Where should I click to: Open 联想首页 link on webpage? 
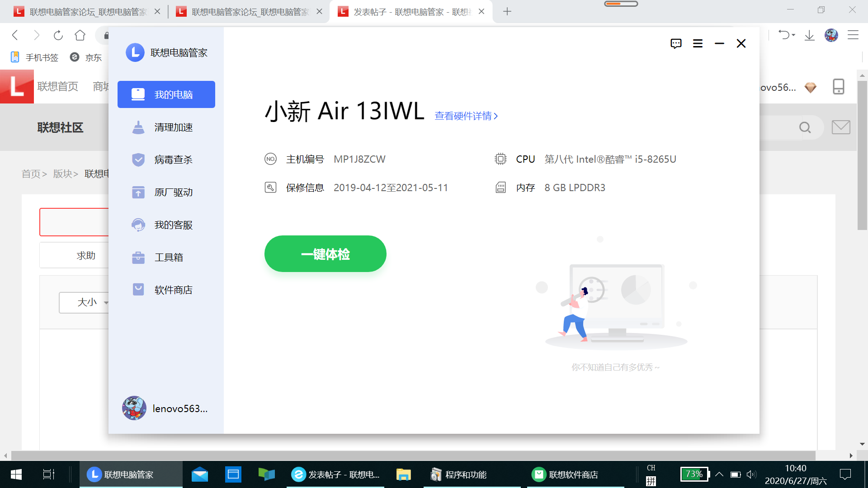click(58, 86)
